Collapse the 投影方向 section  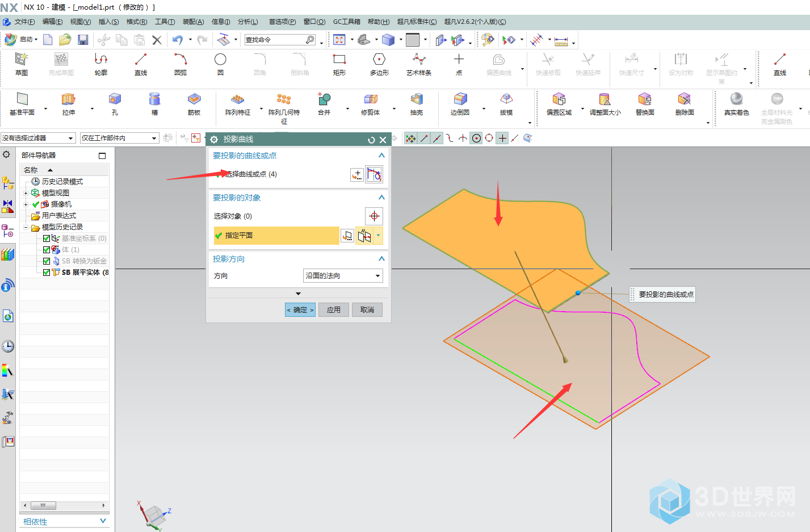pos(381,259)
